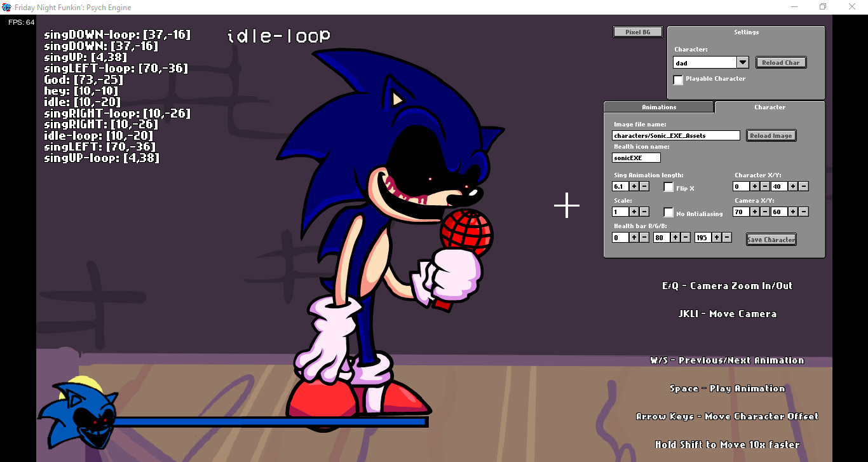Click the 'FPS: 64' counter
This screenshot has height=462, width=868.
(x=21, y=22)
